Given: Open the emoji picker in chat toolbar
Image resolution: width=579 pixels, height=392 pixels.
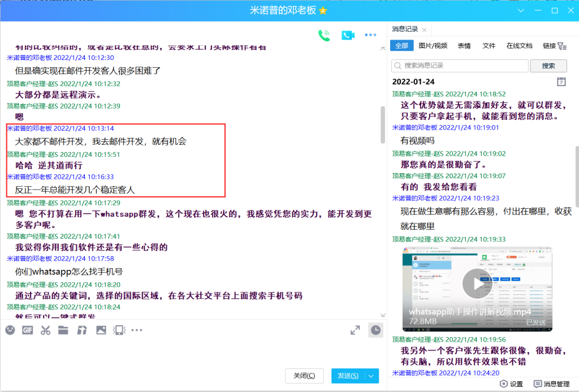Looking at the screenshot, I should tap(10, 330).
